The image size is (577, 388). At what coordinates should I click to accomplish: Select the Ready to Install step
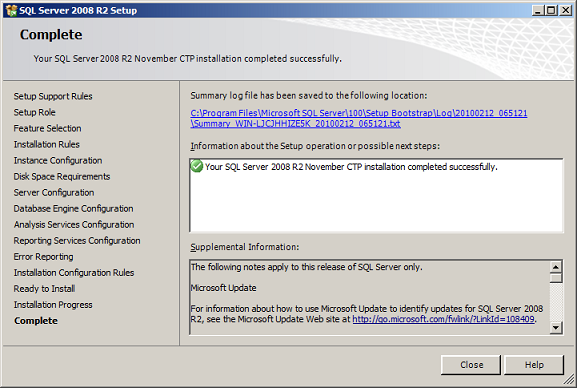pyautogui.click(x=45, y=289)
